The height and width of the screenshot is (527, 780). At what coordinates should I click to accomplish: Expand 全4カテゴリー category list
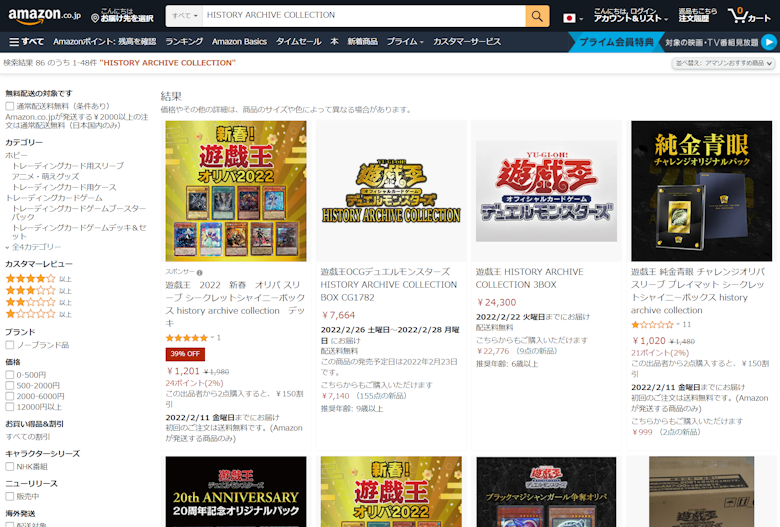[33, 247]
